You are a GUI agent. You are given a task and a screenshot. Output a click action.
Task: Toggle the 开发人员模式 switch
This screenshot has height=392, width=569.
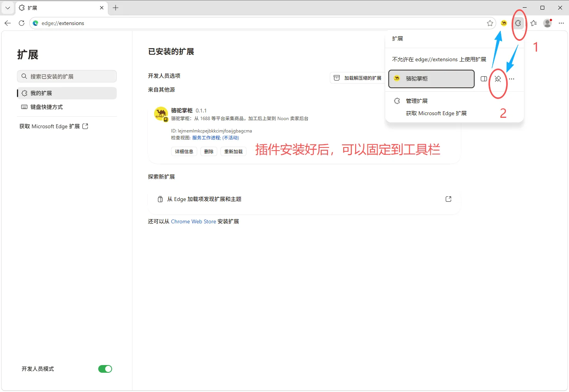click(x=105, y=369)
